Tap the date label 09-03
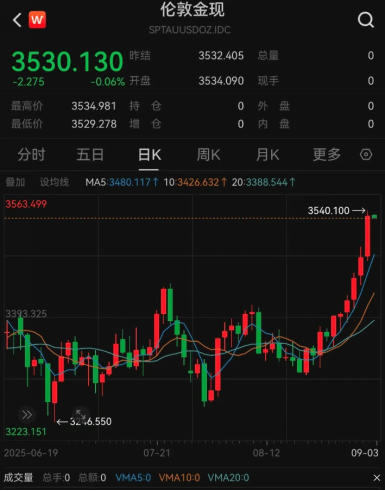Image resolution: width=385 pixels, height=491 pixels. pos(365,453)
